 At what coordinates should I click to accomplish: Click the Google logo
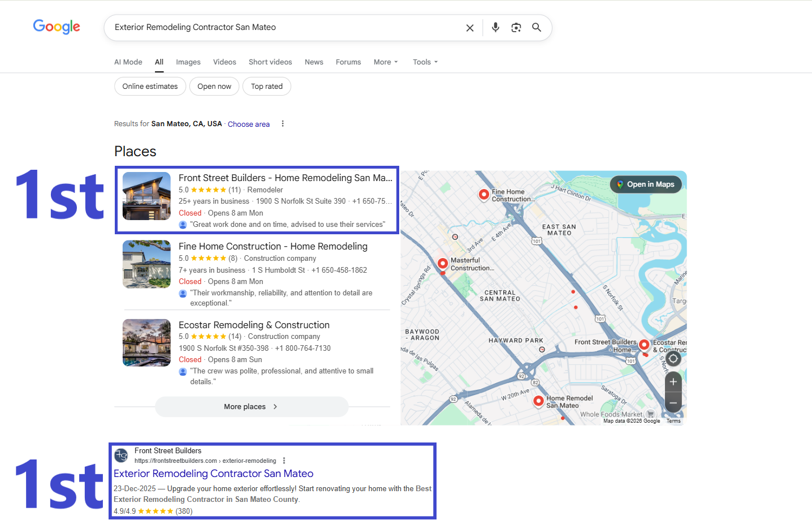coord(57,27)
